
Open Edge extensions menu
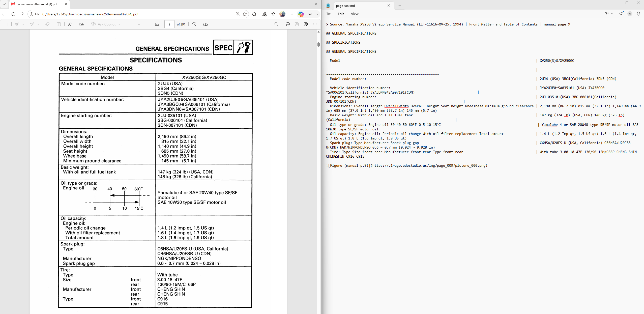(x=254, y=14)
